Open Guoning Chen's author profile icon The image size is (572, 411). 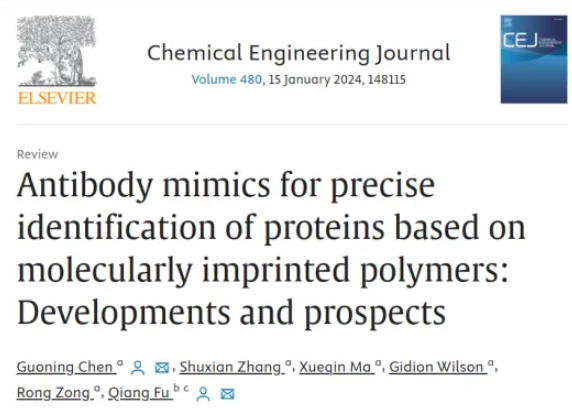tap(138, 368)
